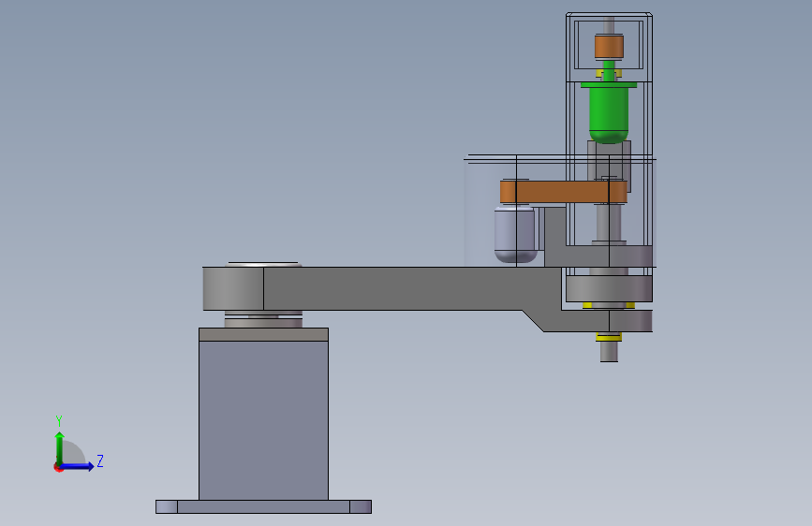
Task: Select the yellow nut above the shaft tip
Action: tap(609, 337)
